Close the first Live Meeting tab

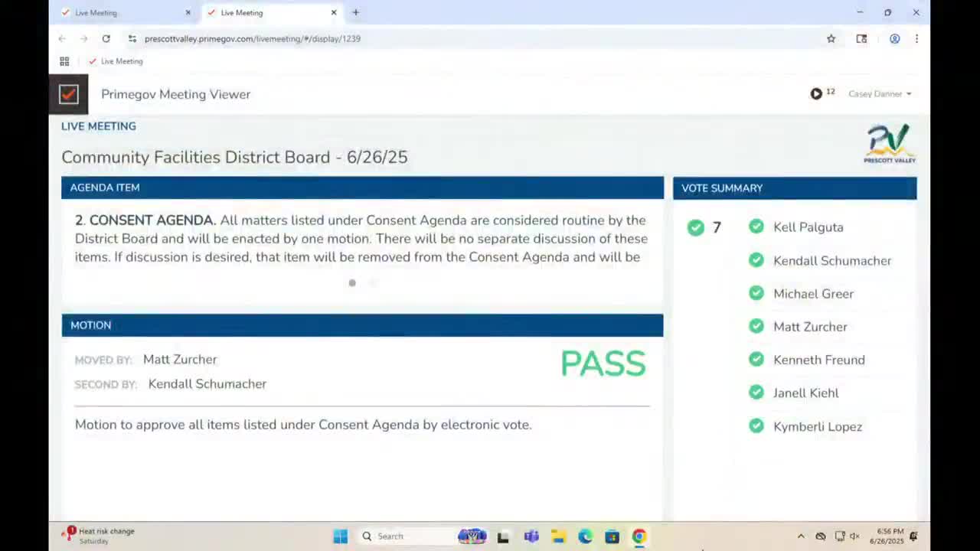pyautogui.click(x=188, y=12)
